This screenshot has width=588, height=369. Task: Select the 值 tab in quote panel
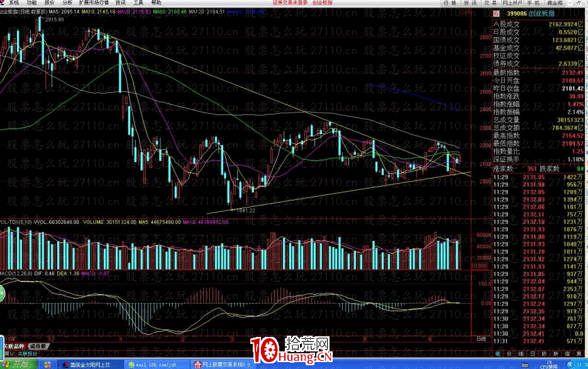[567, 354]
